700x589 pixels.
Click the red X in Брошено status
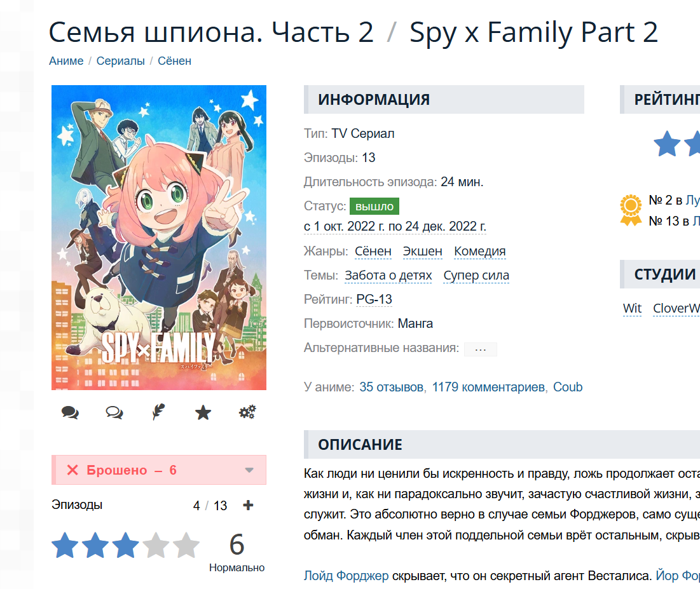tap(72, 470)
